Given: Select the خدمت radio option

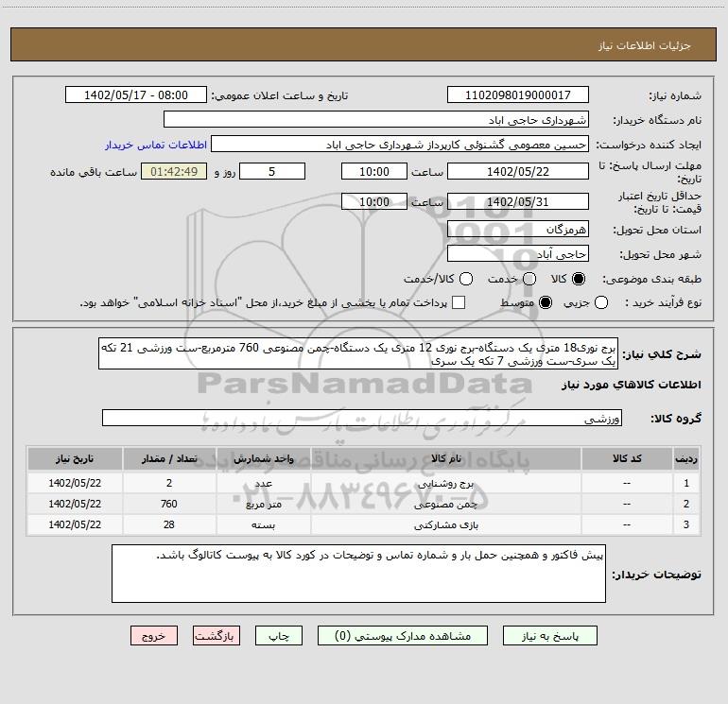Looking at the screenshot, I should point(529,279).
